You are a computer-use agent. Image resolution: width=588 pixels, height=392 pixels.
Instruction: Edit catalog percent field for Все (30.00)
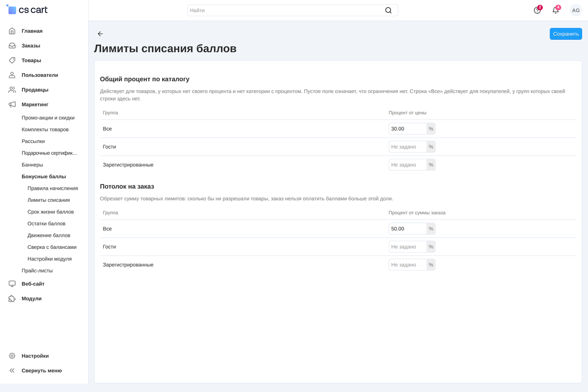408,129
